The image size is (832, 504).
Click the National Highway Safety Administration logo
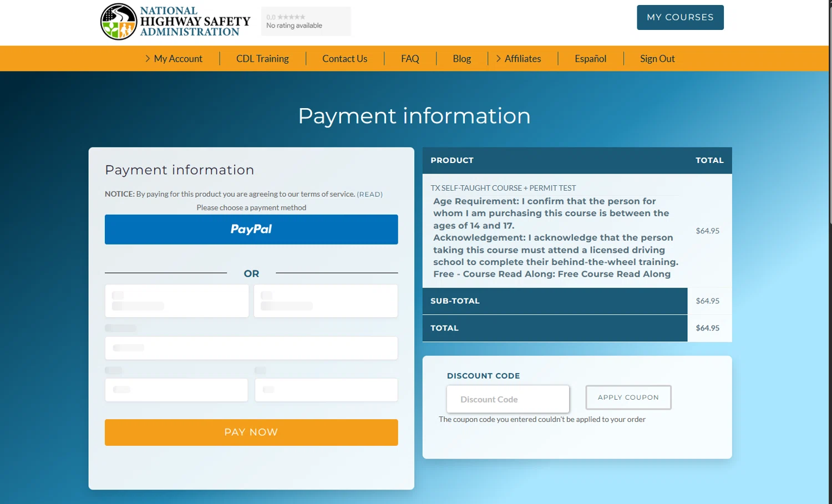click(x=175, y=22)
